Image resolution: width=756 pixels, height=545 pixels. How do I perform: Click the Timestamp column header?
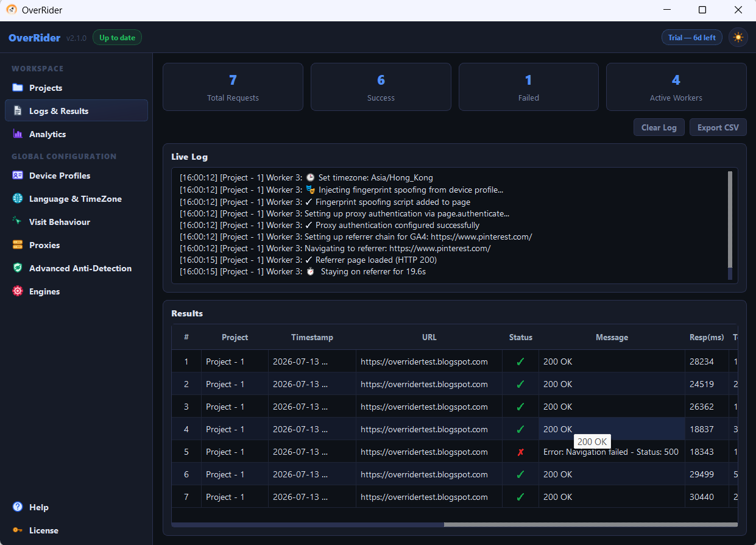[312, 337]
